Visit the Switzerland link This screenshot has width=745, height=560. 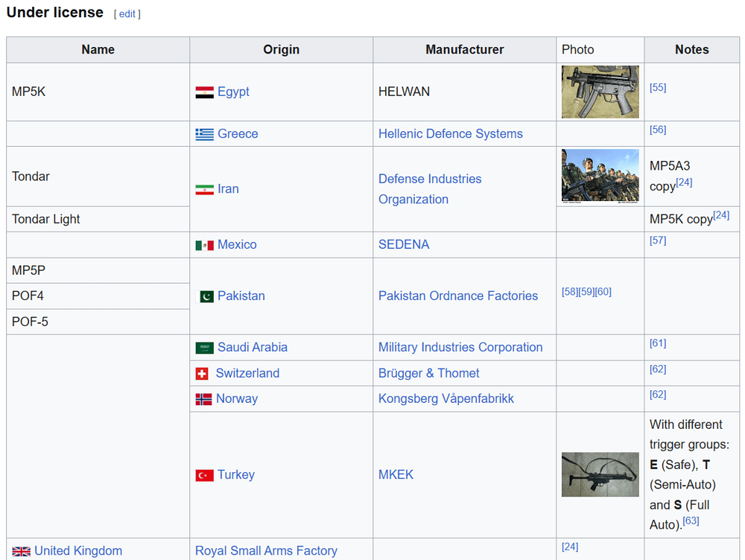pos(247,373)
